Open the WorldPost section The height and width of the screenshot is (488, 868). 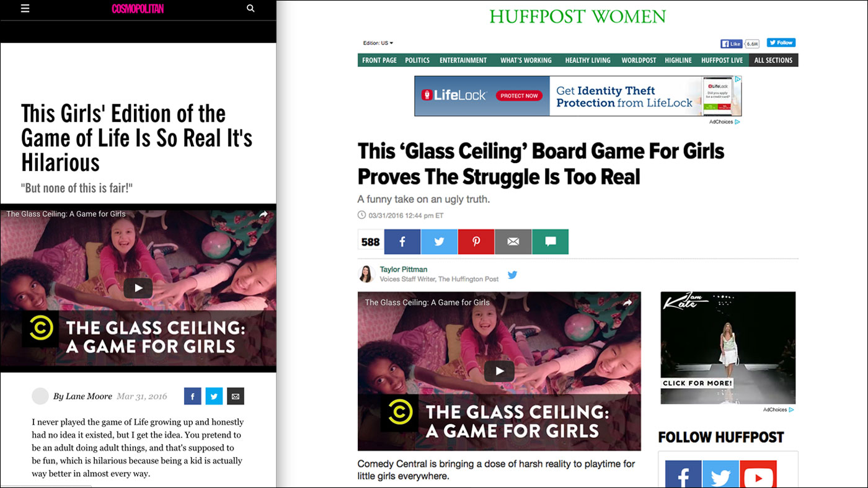tap(639, 60)
